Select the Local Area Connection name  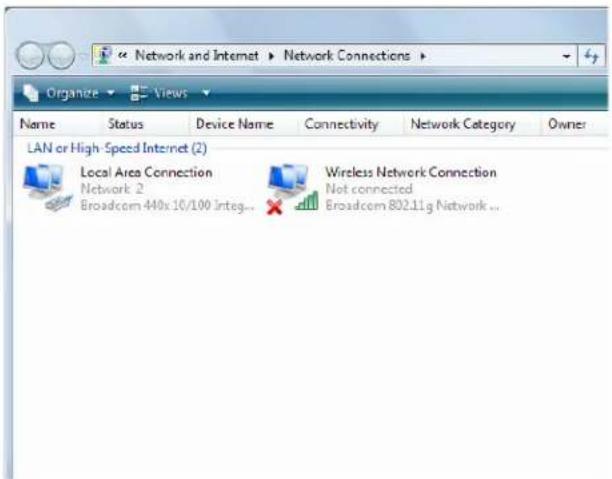tap(146, 172)
